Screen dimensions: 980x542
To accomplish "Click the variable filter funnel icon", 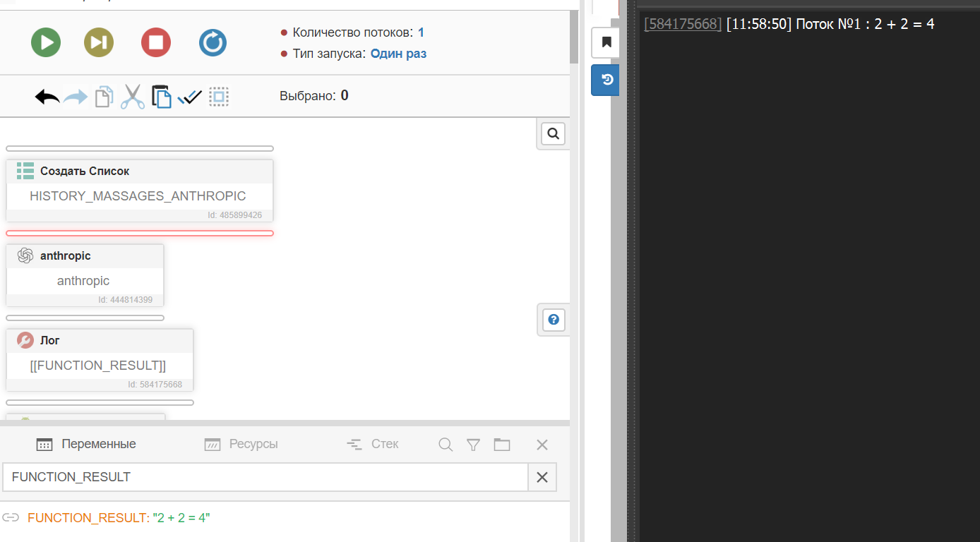I will 473,444.
